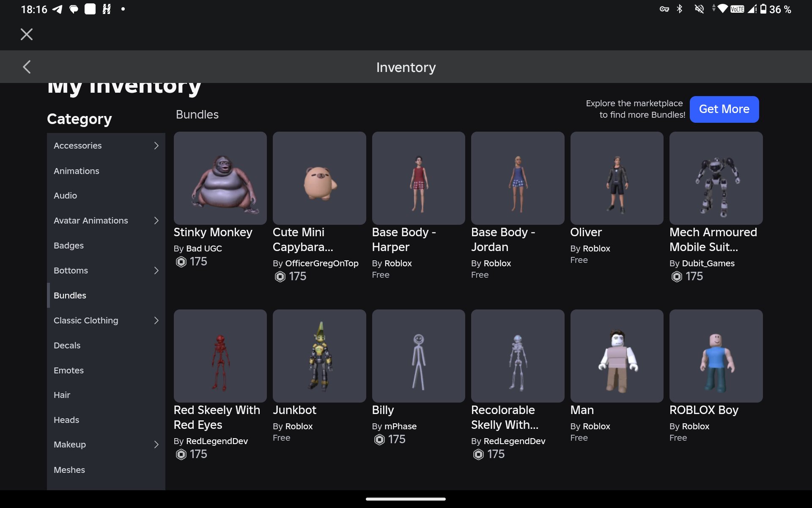
Task: Tap the battery status icon
Action: click(x=763, y=9)
